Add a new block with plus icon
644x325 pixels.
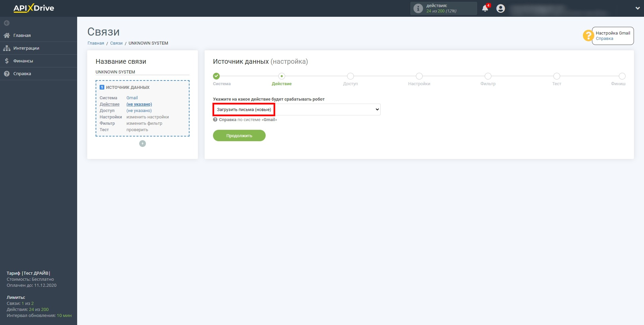point(143,144)
